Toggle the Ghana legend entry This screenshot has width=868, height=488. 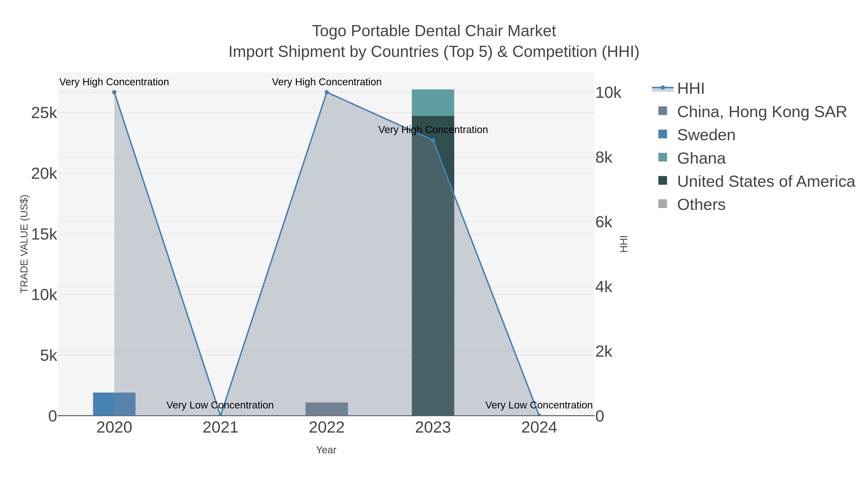coord(692,158)
